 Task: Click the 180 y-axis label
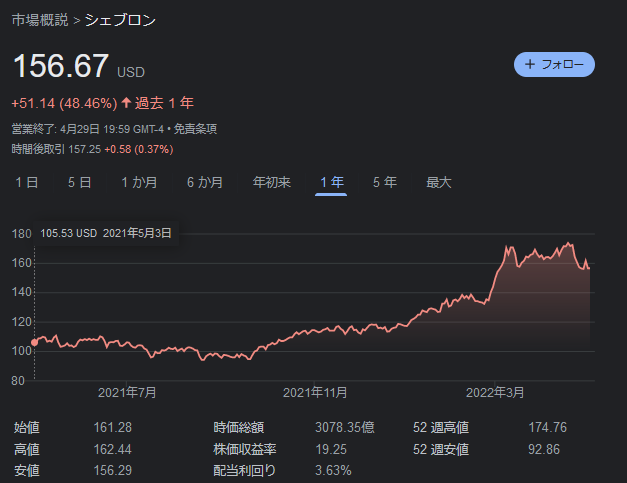coord(21,234)
